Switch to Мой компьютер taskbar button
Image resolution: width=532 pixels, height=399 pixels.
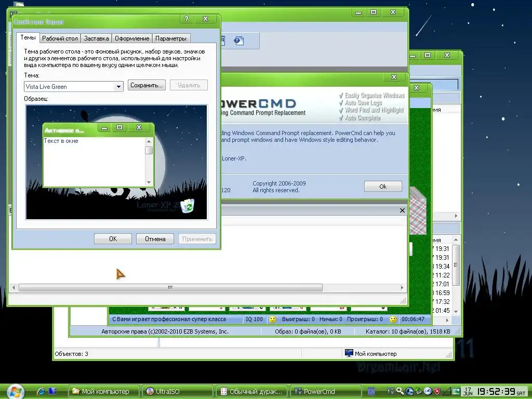coord(103,391)
